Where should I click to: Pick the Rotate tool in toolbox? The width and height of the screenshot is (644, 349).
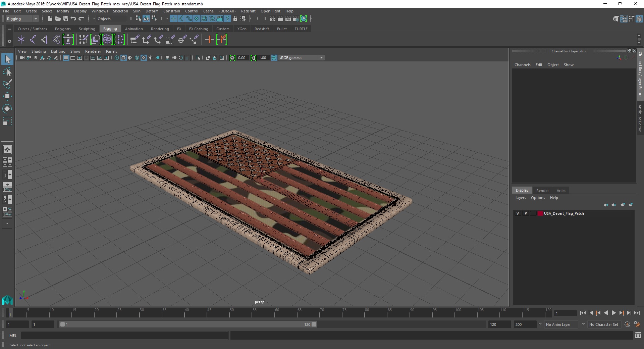[7, 109]
